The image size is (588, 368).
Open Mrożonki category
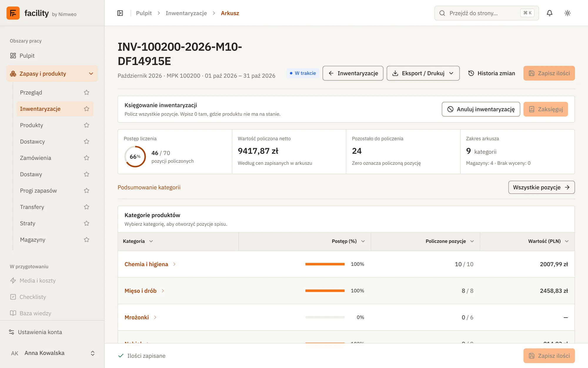(x=140, y=317)
